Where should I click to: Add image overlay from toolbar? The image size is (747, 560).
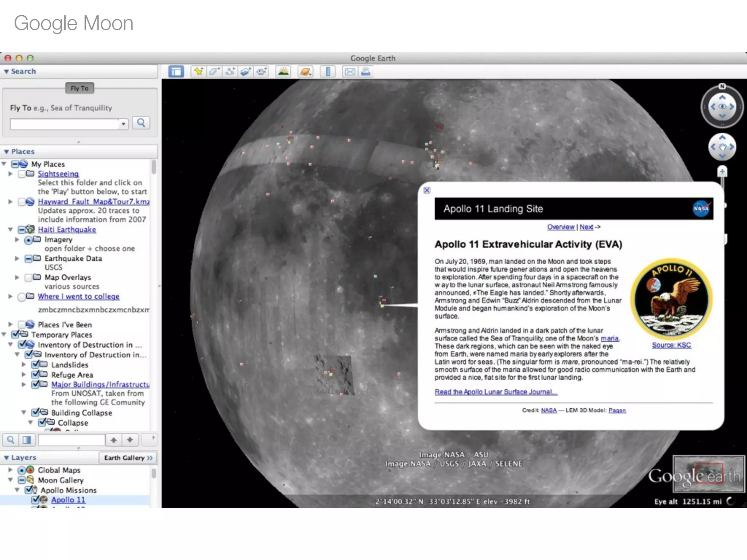246,71
